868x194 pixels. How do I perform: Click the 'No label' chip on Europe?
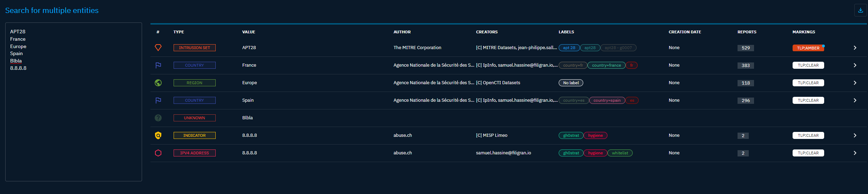[x=571, y=83]
